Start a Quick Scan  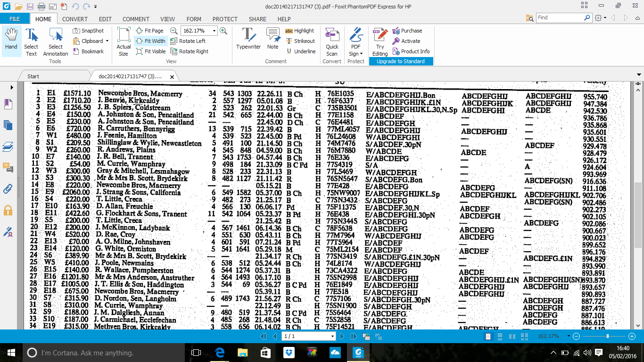pyautogui.click(x=332, y=41)
